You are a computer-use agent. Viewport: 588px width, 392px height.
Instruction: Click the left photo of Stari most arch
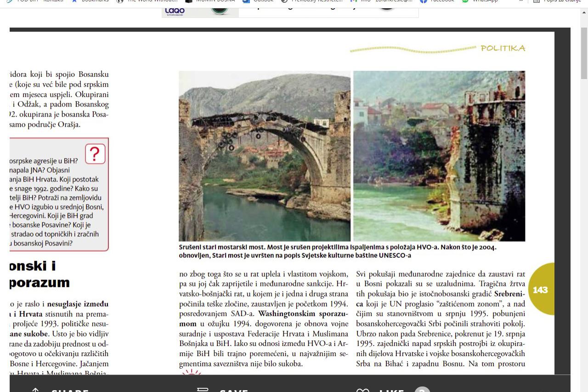coord(264,155)
